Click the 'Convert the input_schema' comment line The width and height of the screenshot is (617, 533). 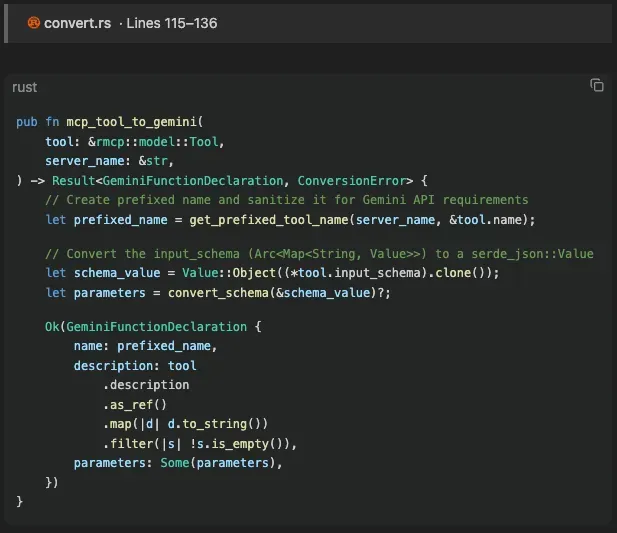[x=319, y=254]
